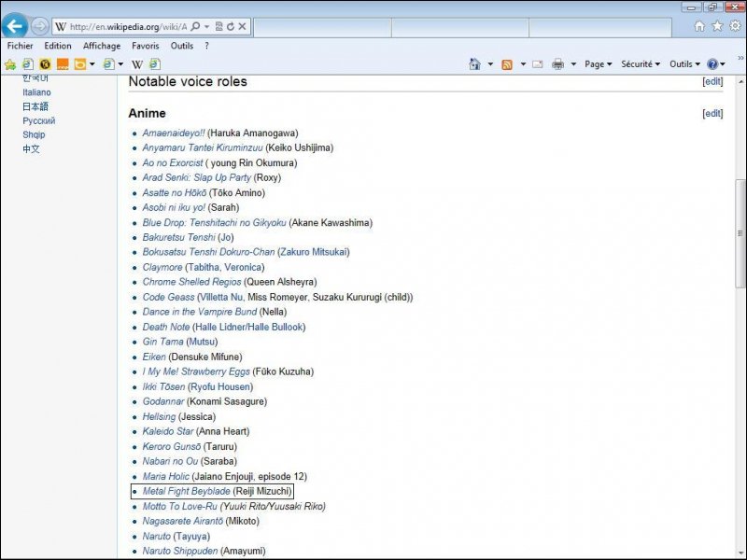747x560 pixels.
Task: Open the Death Note link
Action: point(166,328)
